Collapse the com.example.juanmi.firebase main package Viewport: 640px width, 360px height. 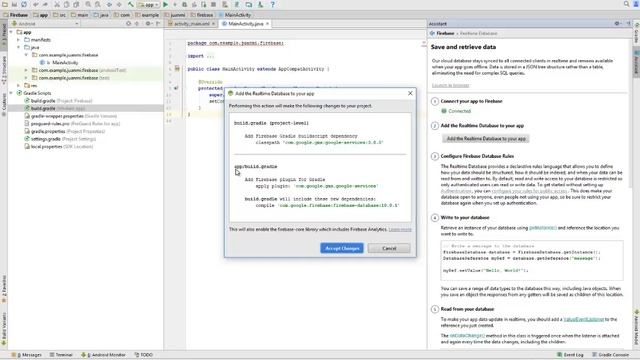26,55
